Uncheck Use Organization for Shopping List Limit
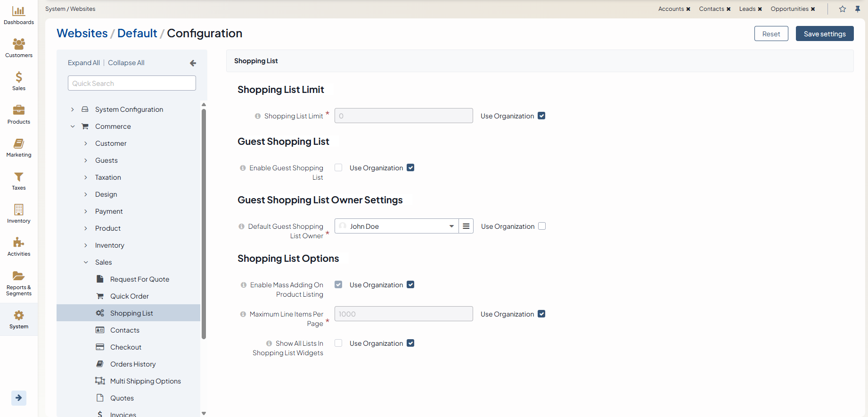This screenshot has height=417, width=868. (541, 116)
